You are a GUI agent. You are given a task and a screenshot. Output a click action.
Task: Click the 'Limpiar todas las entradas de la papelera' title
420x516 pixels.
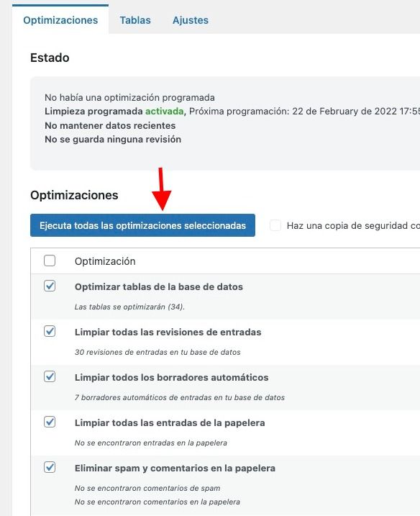pyautogui.click(x=170, y=422)
